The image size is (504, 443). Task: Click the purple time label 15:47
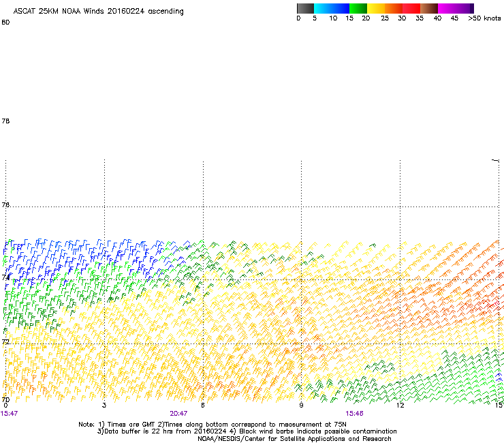click(x=9, y=414)
